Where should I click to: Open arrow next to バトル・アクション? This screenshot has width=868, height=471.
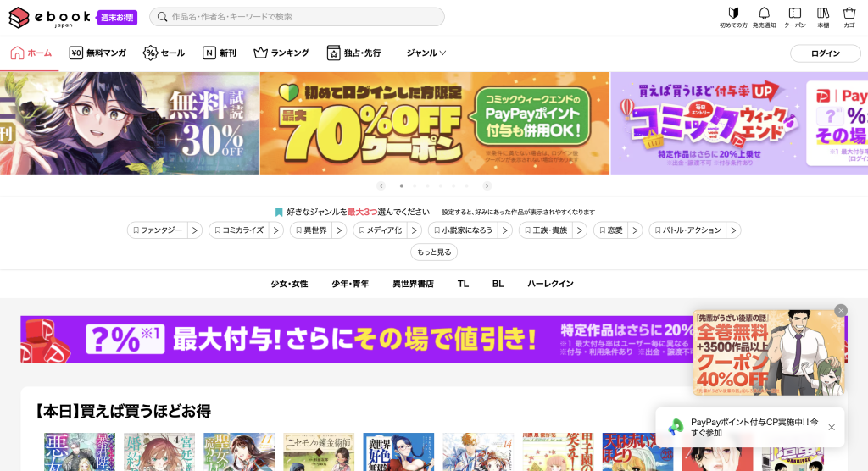(x=733, y=230)
